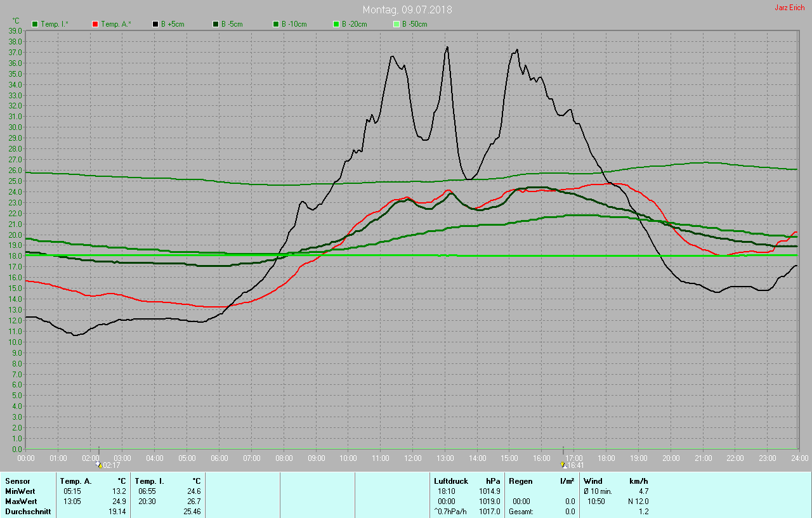The width and height of the screenshot is (812, 518).
Task: Click the Temp. A. column header
Action: pyautogui.click(x=75, y=481)
